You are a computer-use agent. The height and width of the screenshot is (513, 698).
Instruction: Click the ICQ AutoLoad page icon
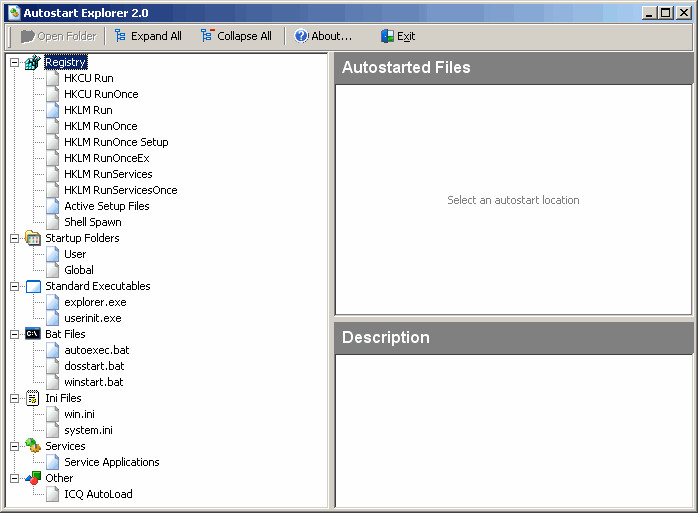coord(53,494)
